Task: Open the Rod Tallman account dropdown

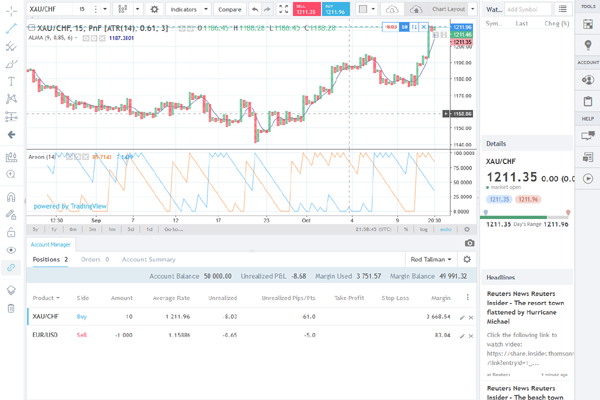Action: 431,260
